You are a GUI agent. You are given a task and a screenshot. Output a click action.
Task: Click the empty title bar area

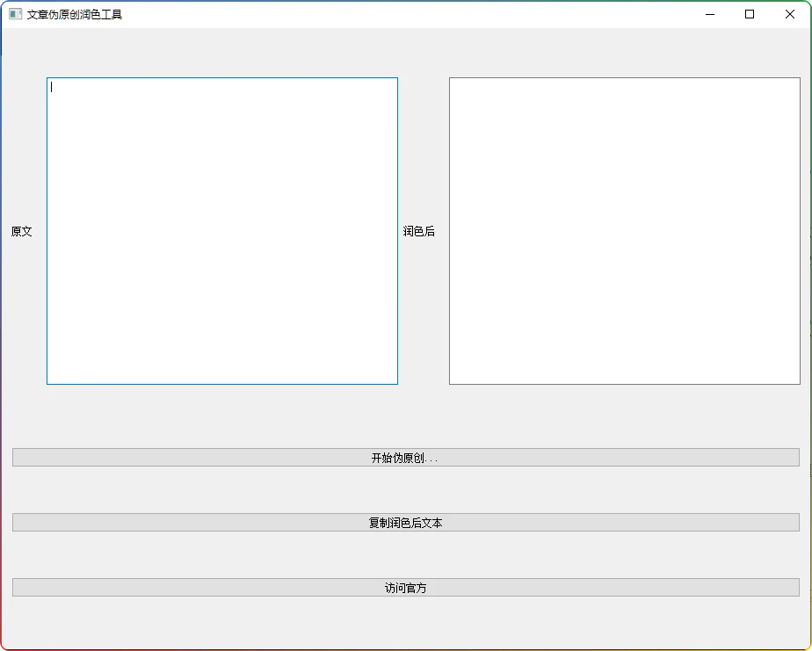pos(395,14)
